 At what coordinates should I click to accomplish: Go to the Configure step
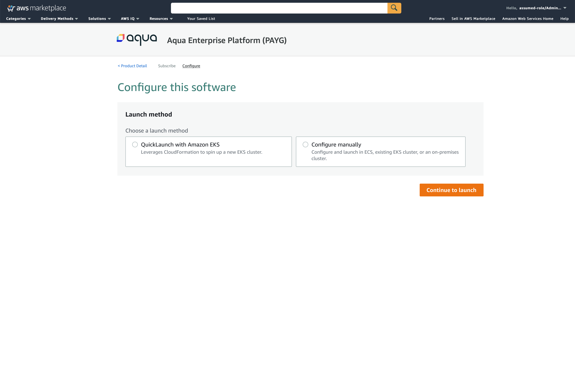(191, 66)
